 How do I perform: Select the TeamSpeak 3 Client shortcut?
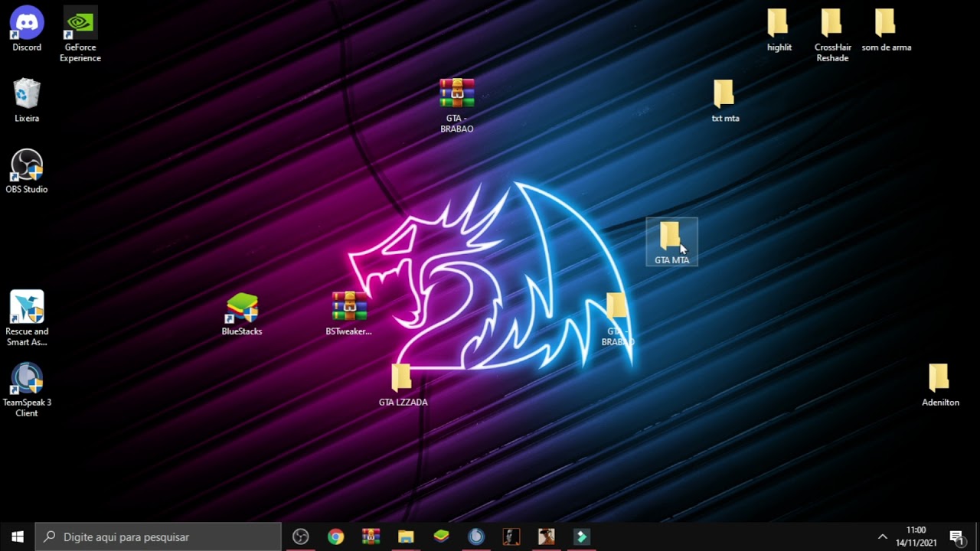click(x=27, y=390)
